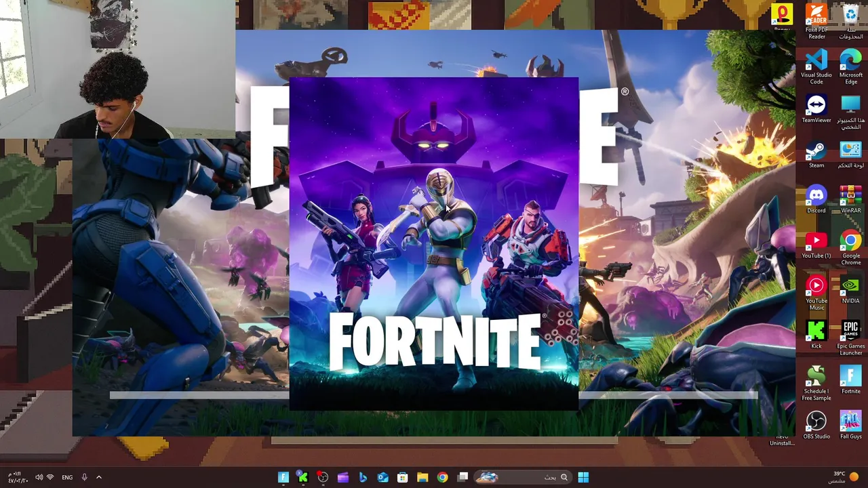This screenshot has width=868, height=488.
Task: Open Task View in taskbar
Action: click(462, 477)
